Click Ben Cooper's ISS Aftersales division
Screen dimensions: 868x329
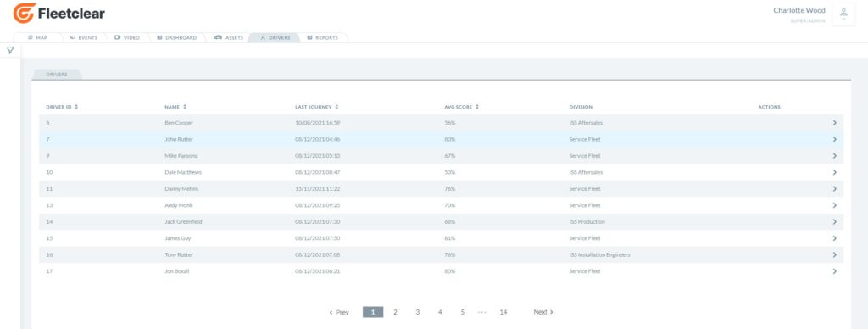pyautogui.click(x=586, y=123)
